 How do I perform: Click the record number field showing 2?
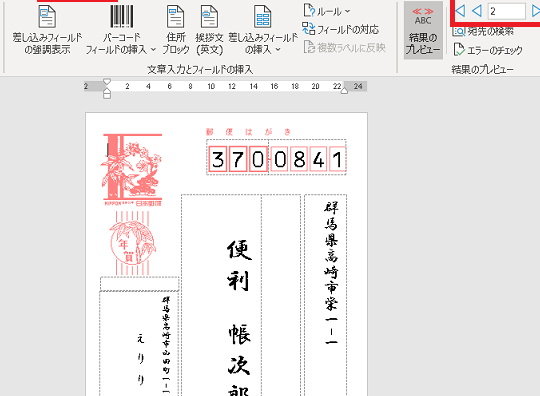tap(506, 11)
